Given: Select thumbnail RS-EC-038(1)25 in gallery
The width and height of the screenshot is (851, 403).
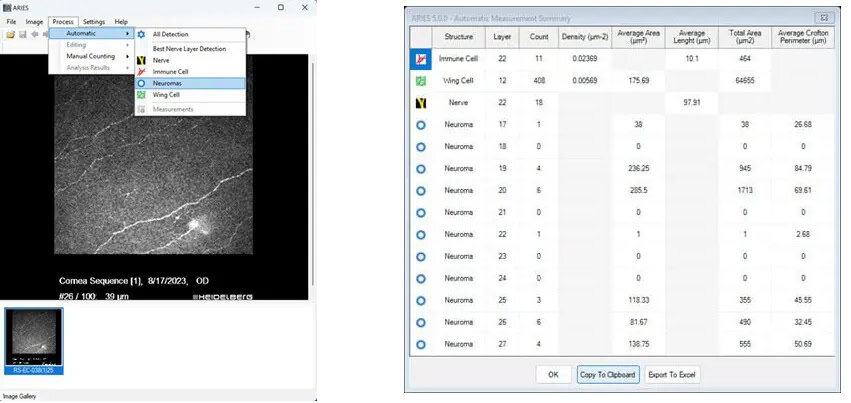Looking at the screenshot, I should [x=34, y=341].
